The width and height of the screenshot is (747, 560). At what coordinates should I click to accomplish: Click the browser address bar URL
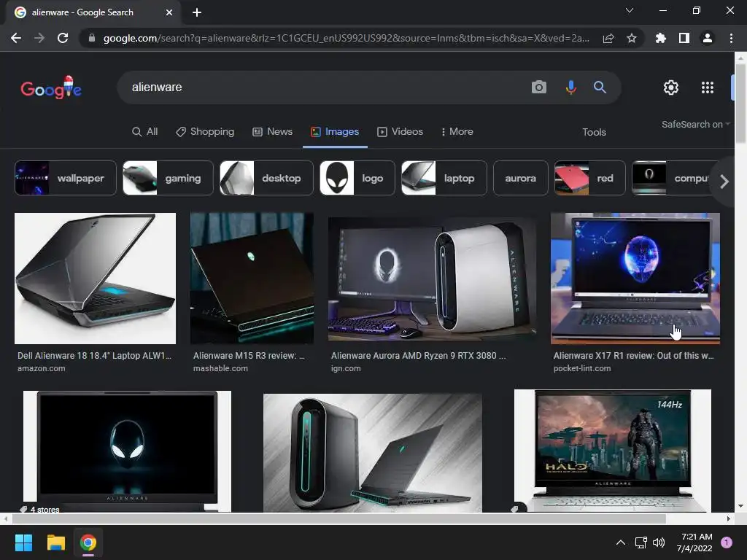(347, 38)
